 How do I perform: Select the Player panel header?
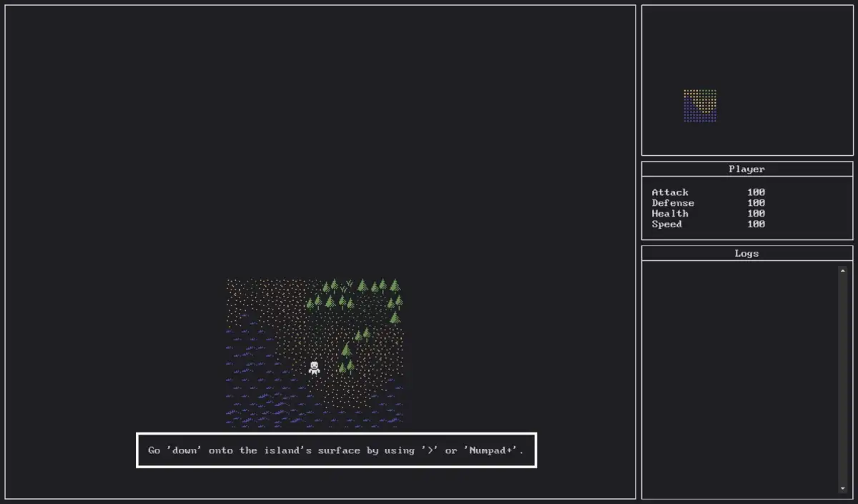coord(746,169)
